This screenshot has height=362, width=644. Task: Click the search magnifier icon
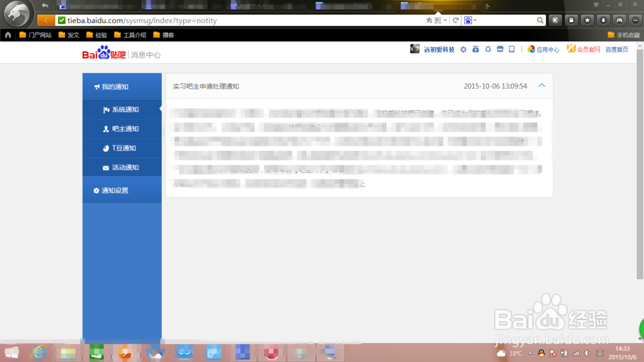[540, 20]
